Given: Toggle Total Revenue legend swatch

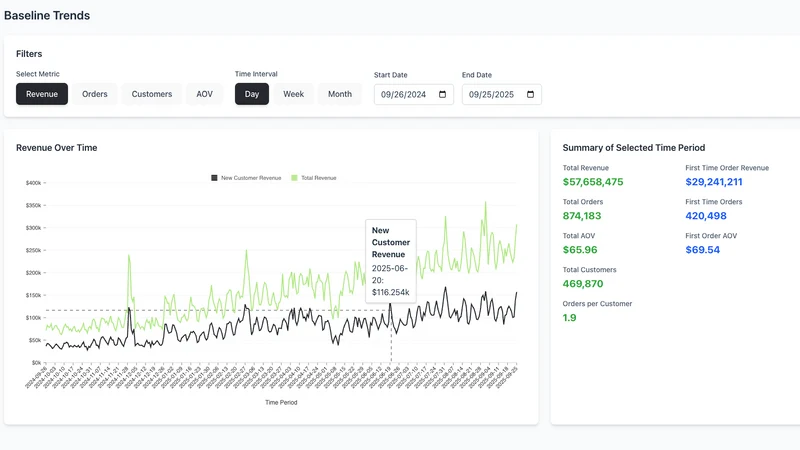Looking at the screenshot, I should click(x=294, y=178).
